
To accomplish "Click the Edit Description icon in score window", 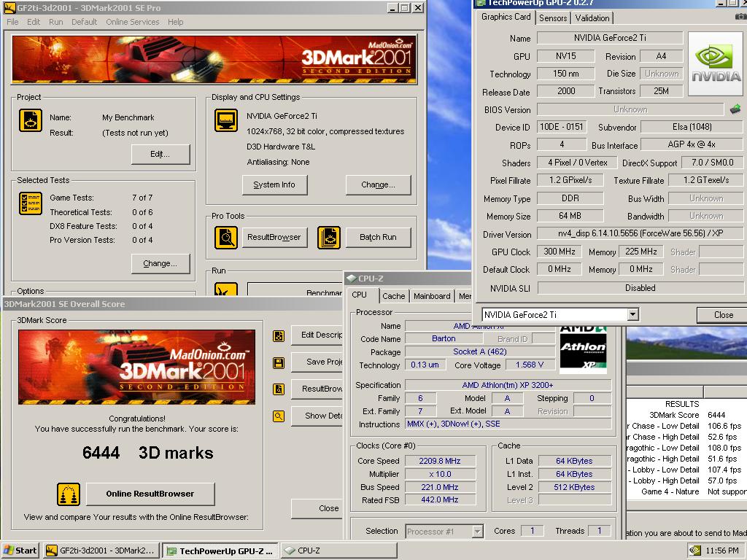I will [x=279, y=336].
